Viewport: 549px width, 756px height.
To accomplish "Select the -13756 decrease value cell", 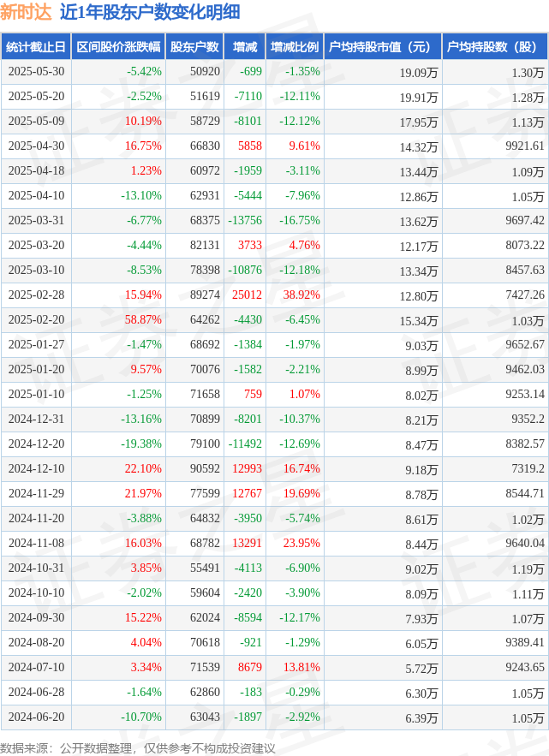I will [x=245, y=220].
